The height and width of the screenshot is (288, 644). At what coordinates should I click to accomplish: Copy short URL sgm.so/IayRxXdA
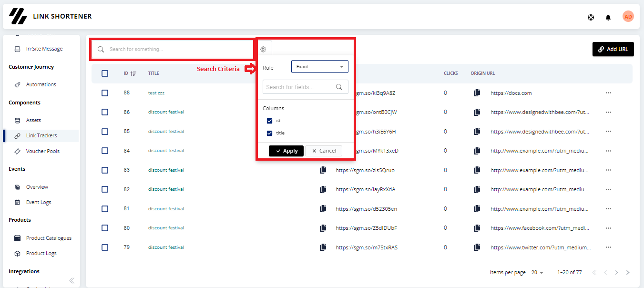pos(323,189)
